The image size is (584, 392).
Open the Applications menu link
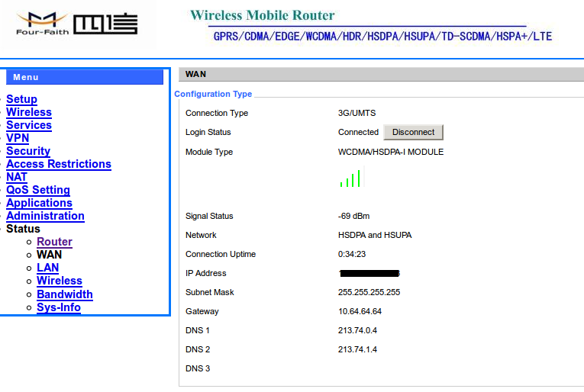point(39,203)
